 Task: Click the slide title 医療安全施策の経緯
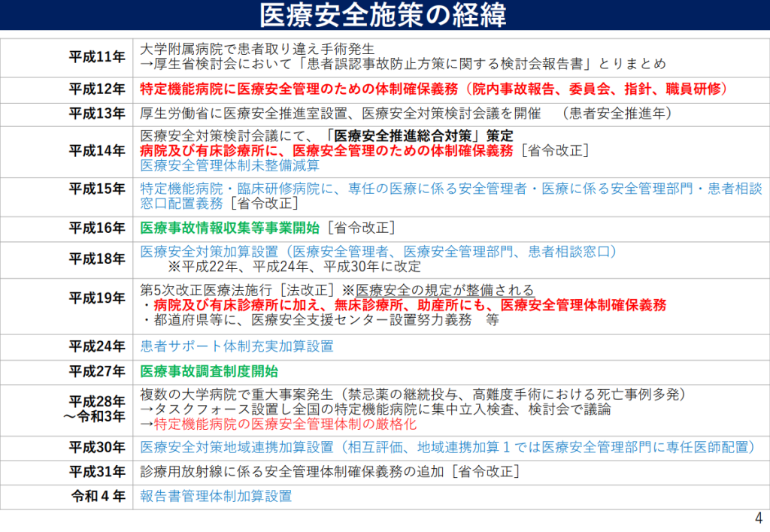click(383, 15)
